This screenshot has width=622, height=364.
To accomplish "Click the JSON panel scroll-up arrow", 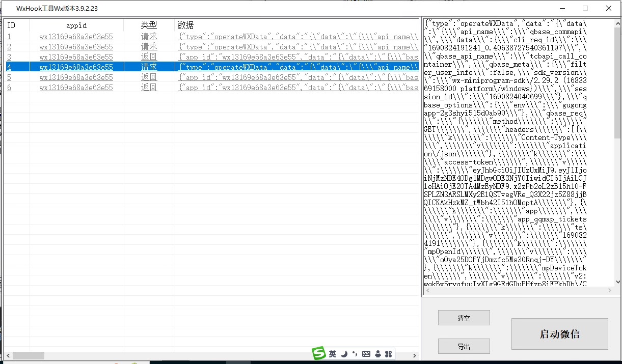I will 617,23.
